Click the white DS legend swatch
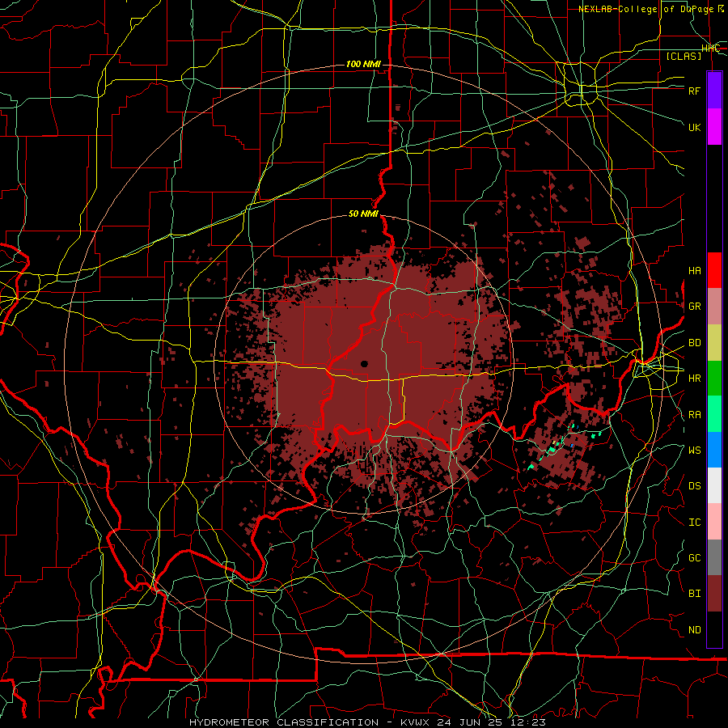The image size is (728, 728). pos(714,485)
